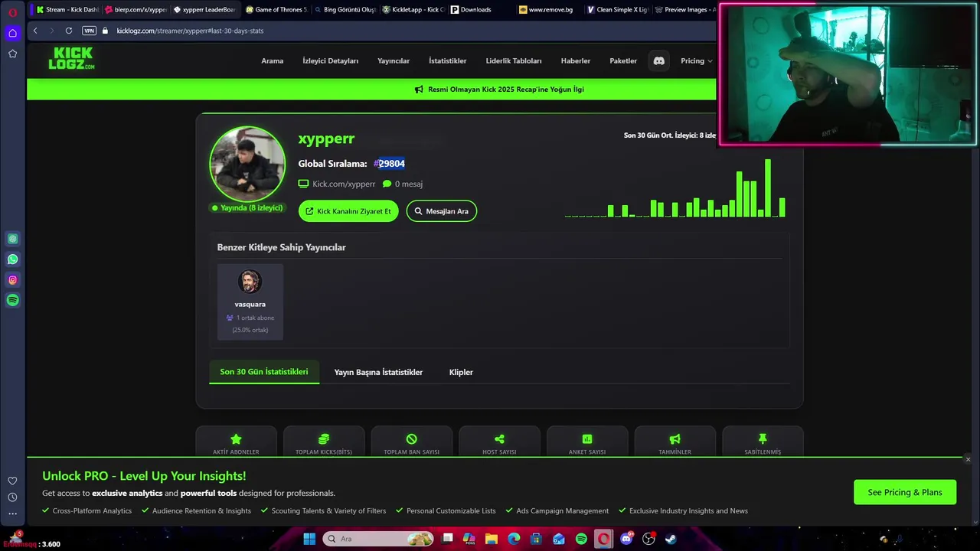
Task: Click the Toplam Ban Sayısı ban icon
Action: [x=411, y=439]
